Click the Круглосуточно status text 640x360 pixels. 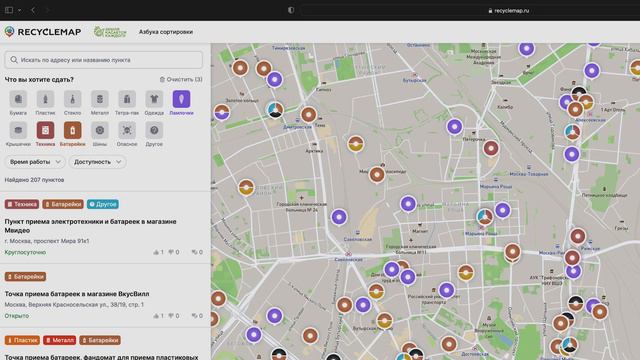(x=25, y=252)
